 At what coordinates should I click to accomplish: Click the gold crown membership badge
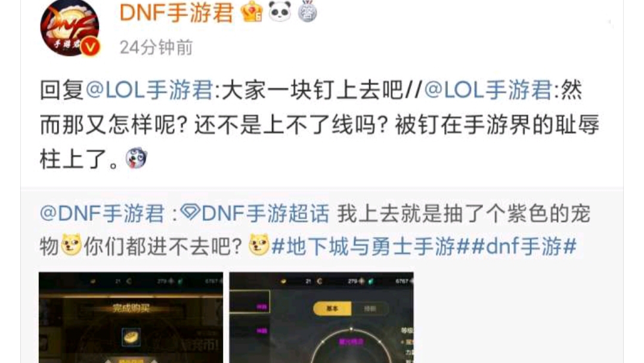tap(252, 11)
